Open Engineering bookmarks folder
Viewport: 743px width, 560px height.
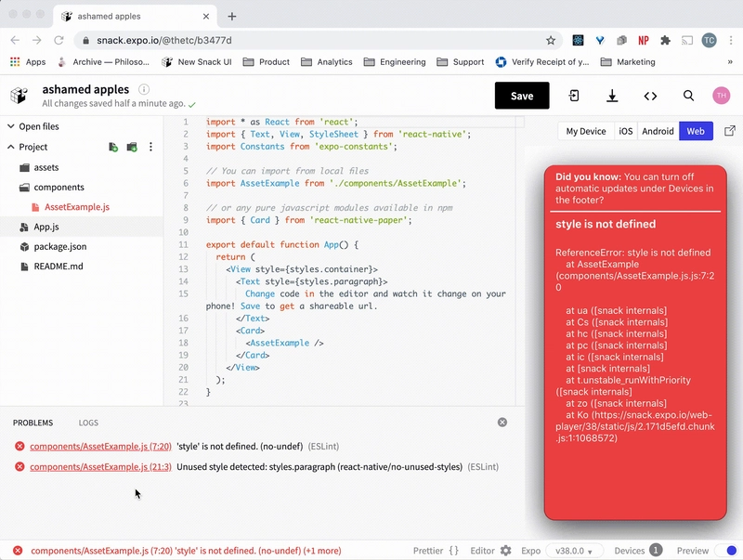pyautogui.click(x=395, y=62)
